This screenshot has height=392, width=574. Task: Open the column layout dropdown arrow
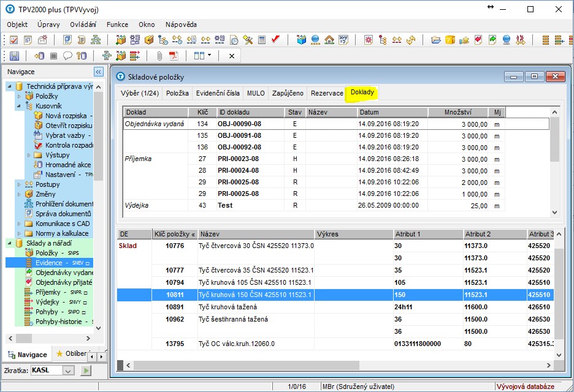click(x=209, y=55)
